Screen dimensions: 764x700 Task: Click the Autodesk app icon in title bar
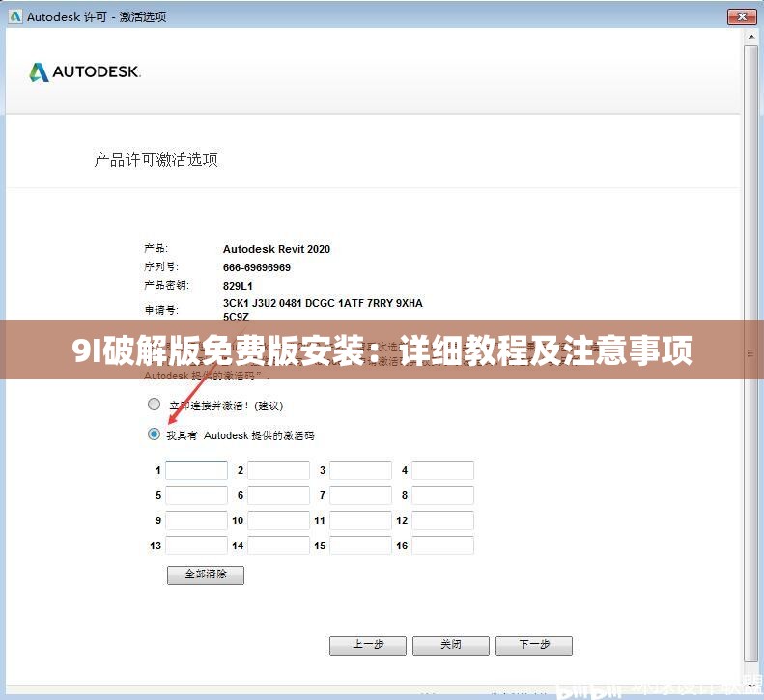(x=14, y=17)
